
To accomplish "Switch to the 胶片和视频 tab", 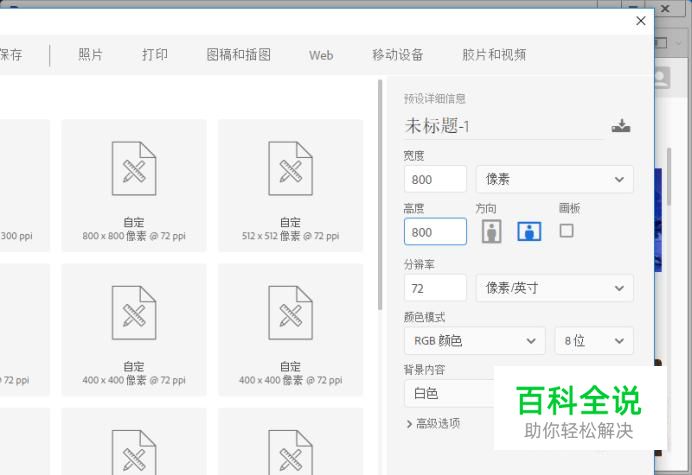I will coord(494,55).
